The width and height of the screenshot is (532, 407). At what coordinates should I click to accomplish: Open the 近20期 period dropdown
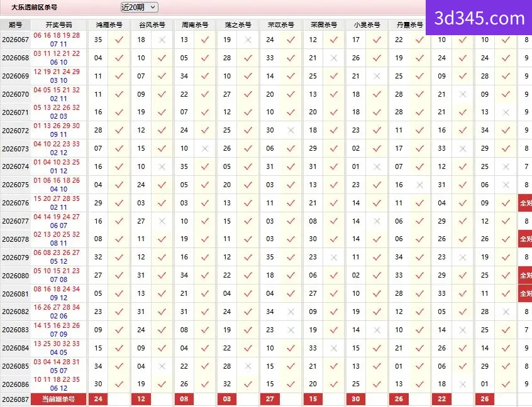click(x=139, y=7)
